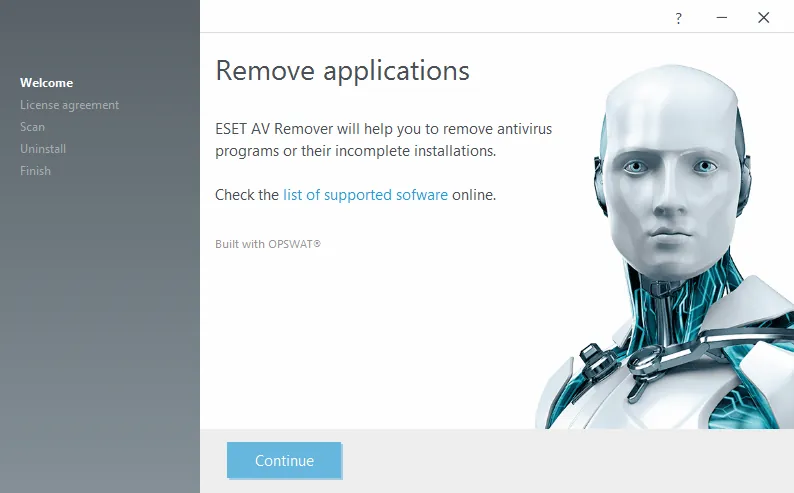This screenshot has height=493, width=794.
Task: Open the list of supported software link
Action: [x=365, y=195]
